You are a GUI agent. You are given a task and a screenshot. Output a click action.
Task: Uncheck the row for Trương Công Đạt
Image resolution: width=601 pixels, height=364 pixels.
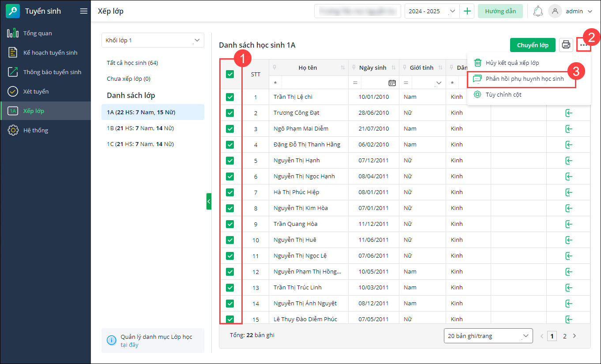tap(230, 113)
